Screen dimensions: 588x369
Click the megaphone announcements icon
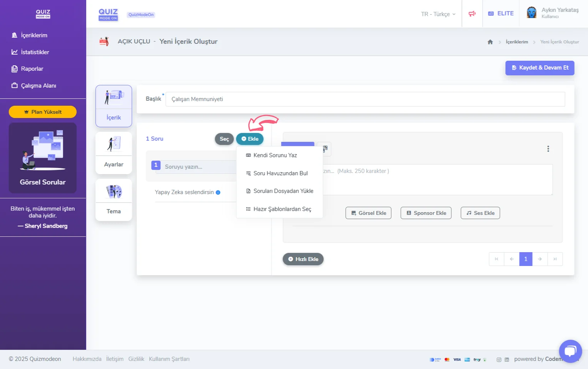pos(472,14)
